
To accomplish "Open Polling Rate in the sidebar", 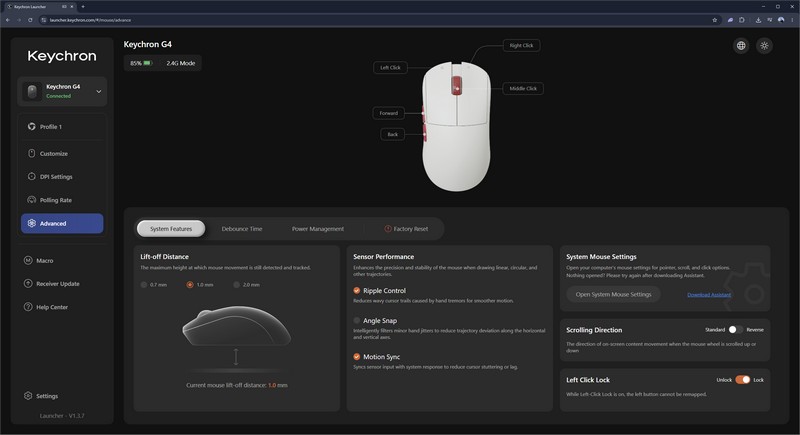I will [x=62, y=200].
